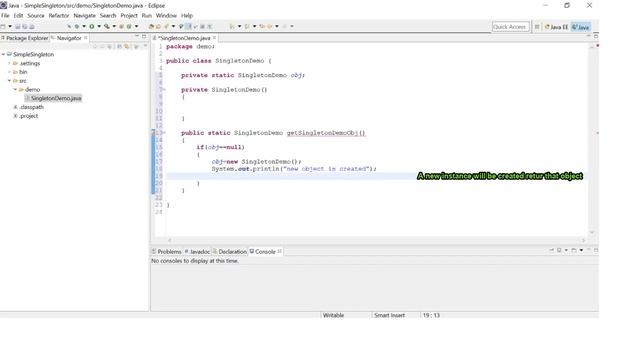Click the Smart Insert status bar entry
Screen dimensions: 640x360
click(389, 315)
